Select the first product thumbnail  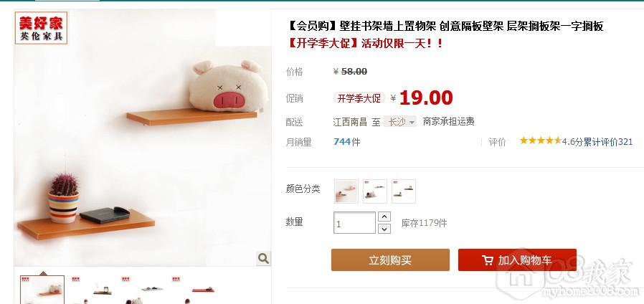pyautogui.click(x=42, y=290)
